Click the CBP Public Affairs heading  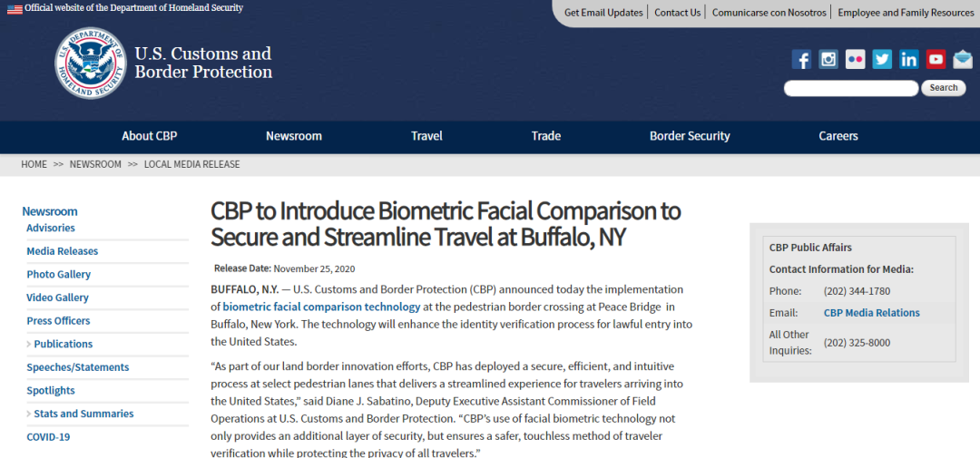click(x=810, y=248)
